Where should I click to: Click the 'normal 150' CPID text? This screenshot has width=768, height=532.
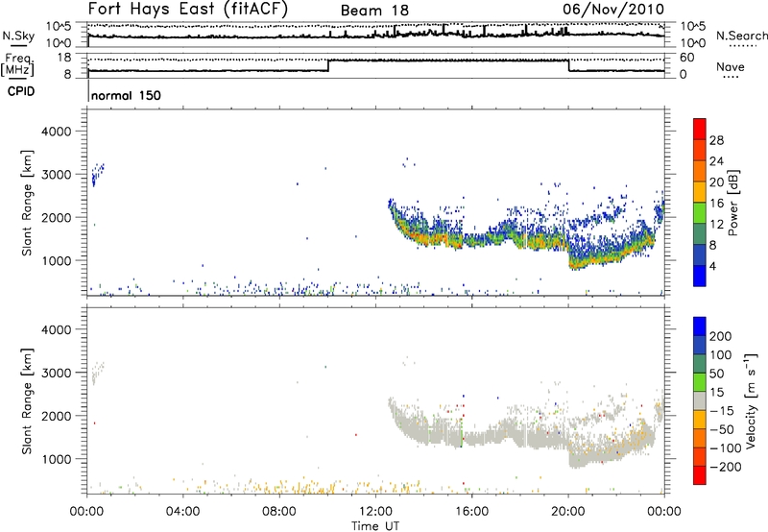pos(126,95)
